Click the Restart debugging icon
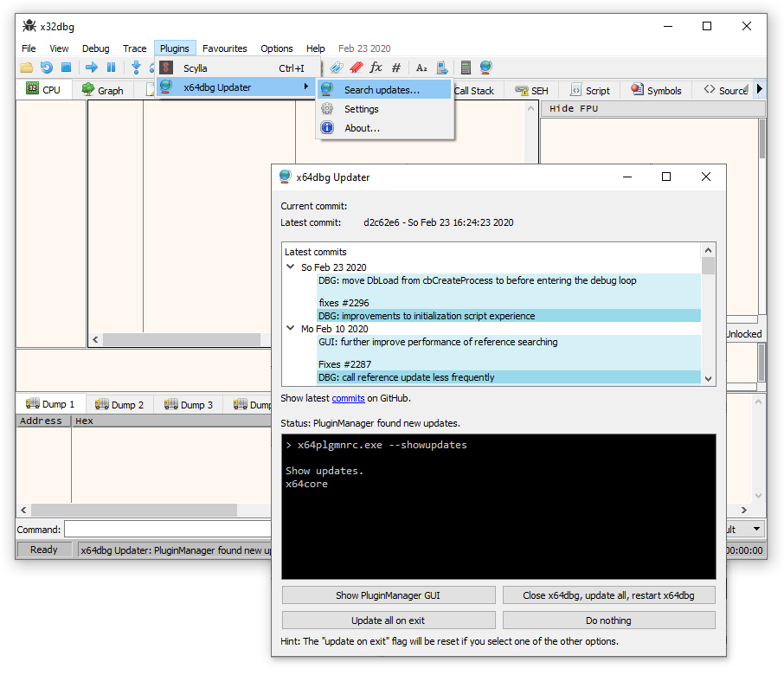The width and height of the screenshot is (784, 675). (47, 67)
